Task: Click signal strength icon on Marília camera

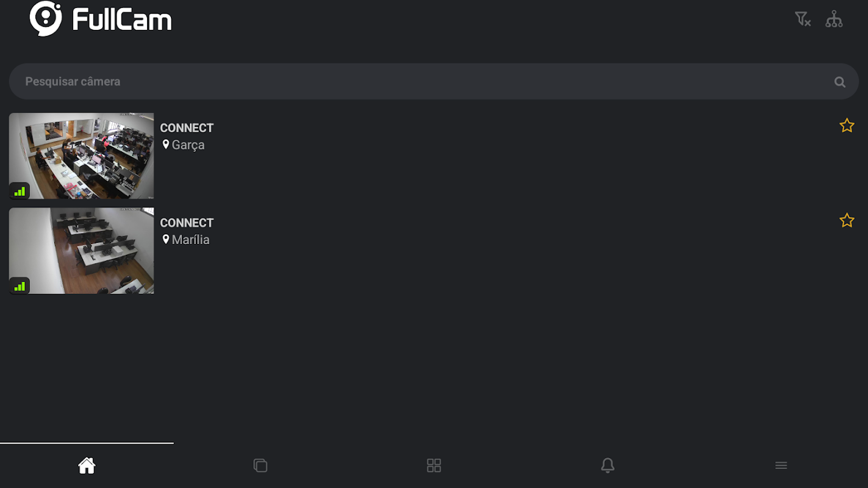Action: coord(20,285)
